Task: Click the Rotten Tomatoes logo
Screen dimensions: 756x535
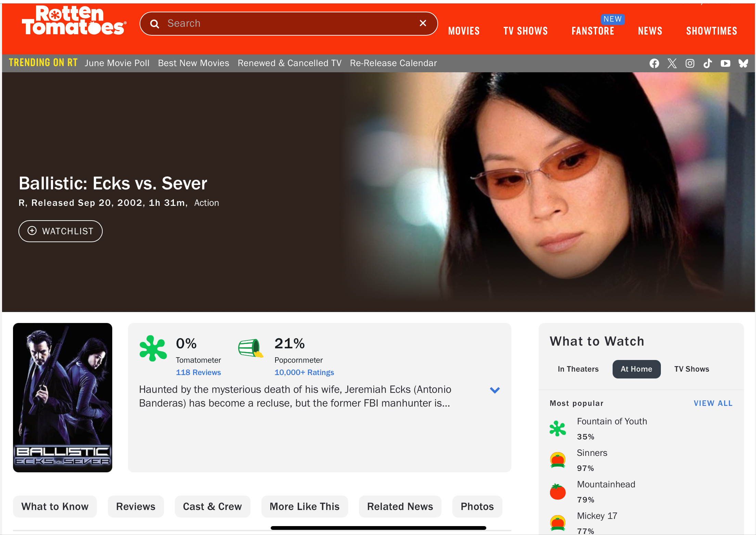Action: (74, 21)
